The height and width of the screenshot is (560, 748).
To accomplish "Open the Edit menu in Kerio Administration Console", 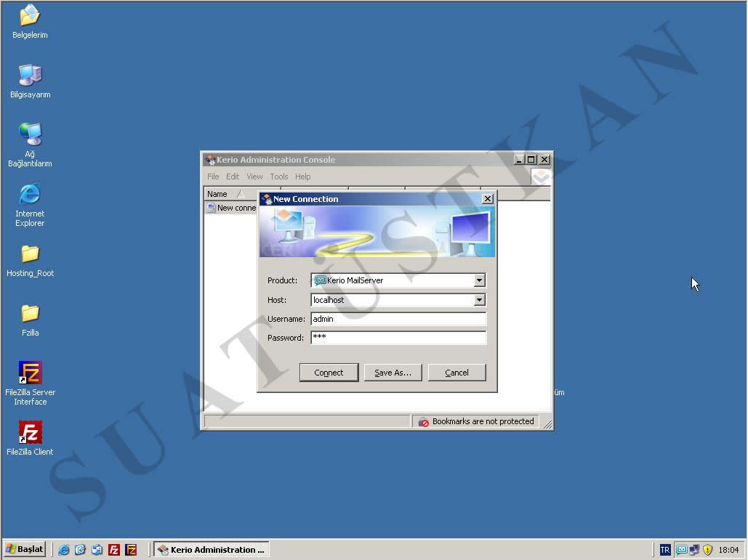I will coord(233,176).
